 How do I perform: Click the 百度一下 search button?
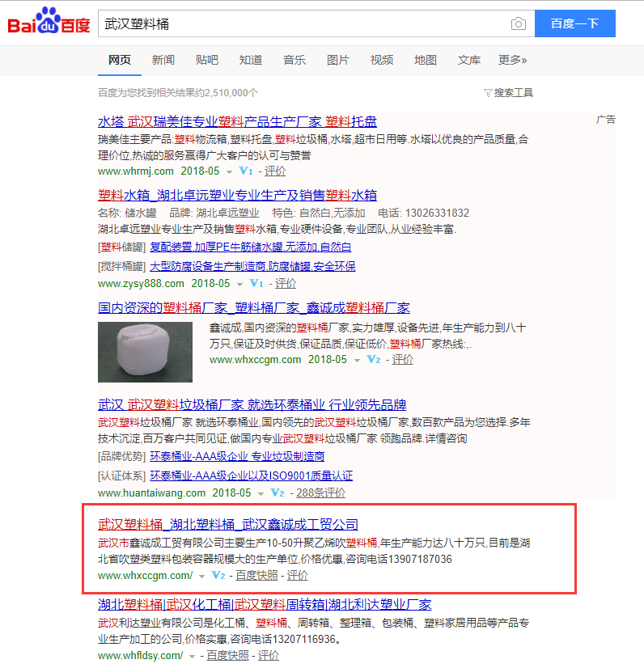575,23
